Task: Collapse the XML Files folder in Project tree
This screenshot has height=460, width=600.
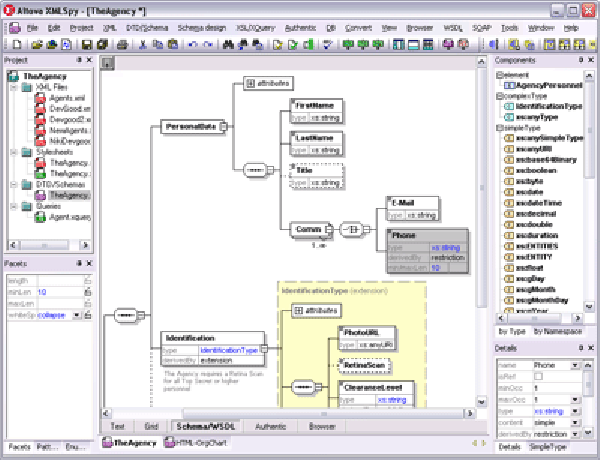Action: click(13, 87)
